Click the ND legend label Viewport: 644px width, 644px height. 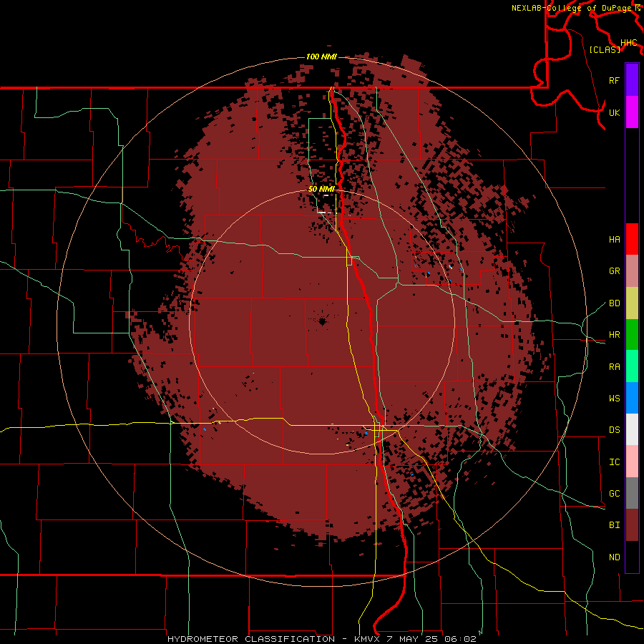(614, 557)
